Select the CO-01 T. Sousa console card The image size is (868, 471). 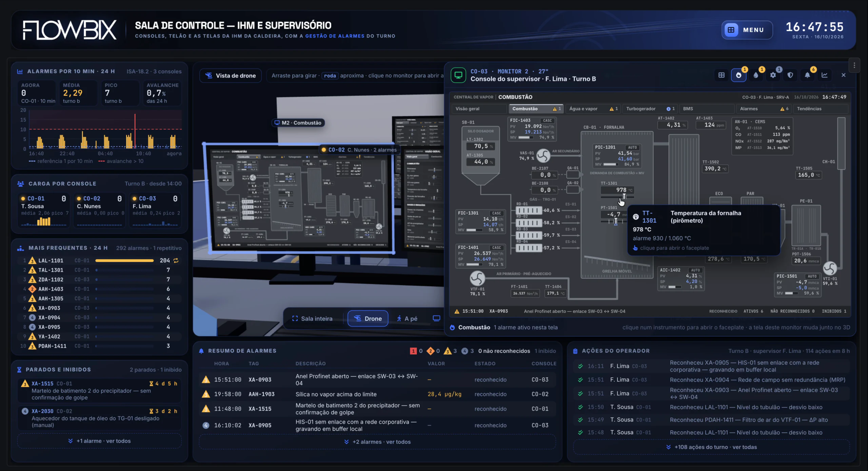(x=43, y=210)
